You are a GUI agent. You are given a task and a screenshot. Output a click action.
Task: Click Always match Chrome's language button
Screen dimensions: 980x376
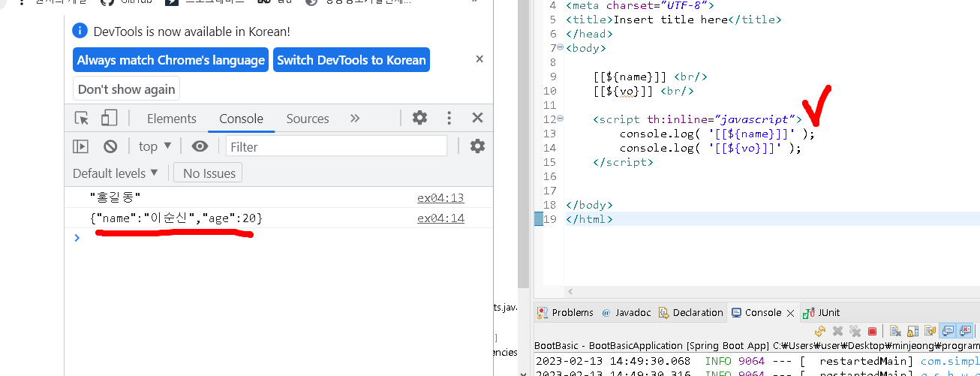click(x=171, y=60)
